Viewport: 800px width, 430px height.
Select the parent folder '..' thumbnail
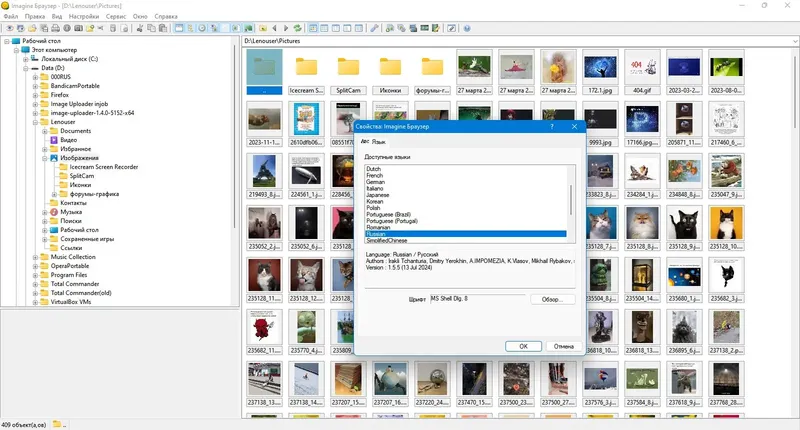(x=264, y=72)
